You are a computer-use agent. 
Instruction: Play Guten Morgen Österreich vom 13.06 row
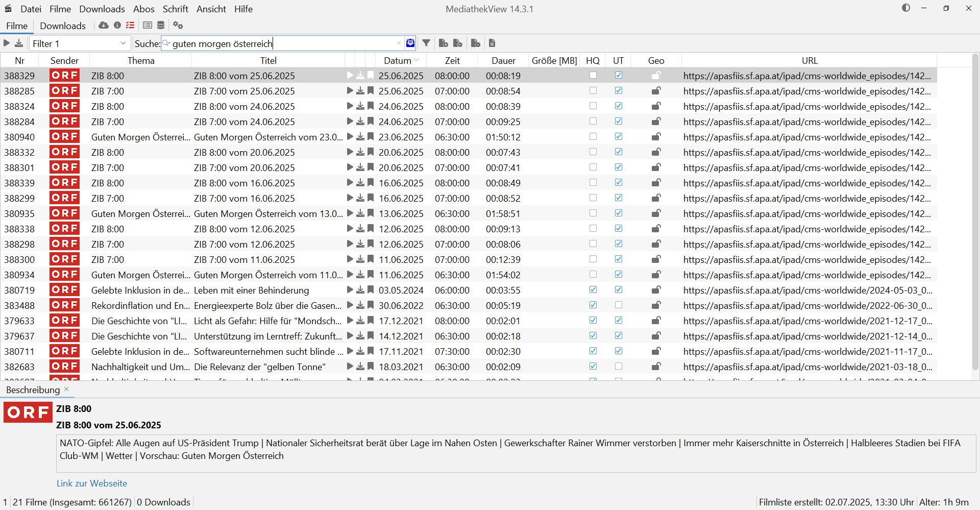pos(350,213)
